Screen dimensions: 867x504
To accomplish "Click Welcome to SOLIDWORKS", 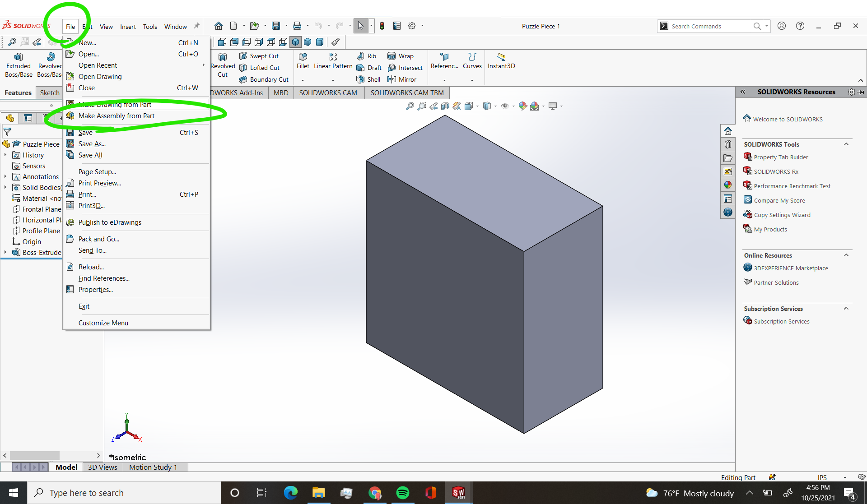I will click(788, 119).
